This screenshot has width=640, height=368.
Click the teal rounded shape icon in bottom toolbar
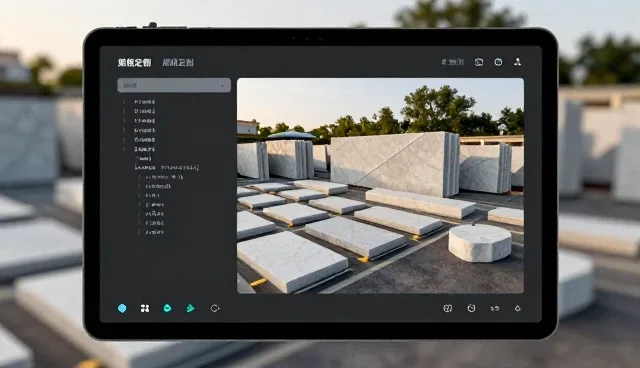click(167, 308)
